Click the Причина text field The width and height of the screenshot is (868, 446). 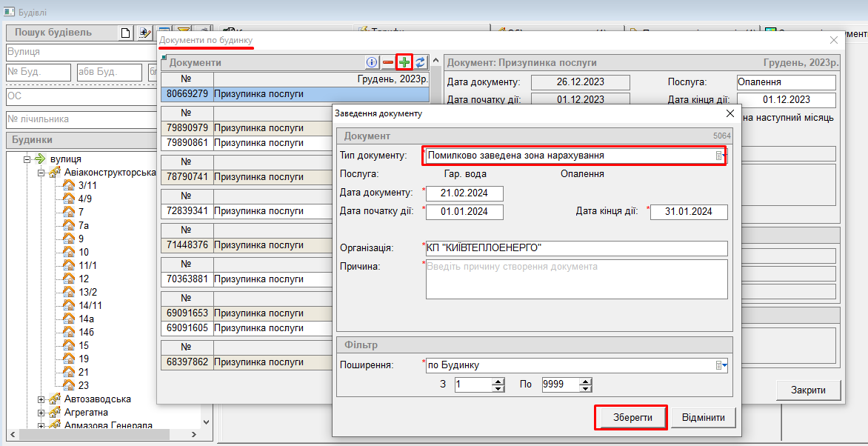576,279
